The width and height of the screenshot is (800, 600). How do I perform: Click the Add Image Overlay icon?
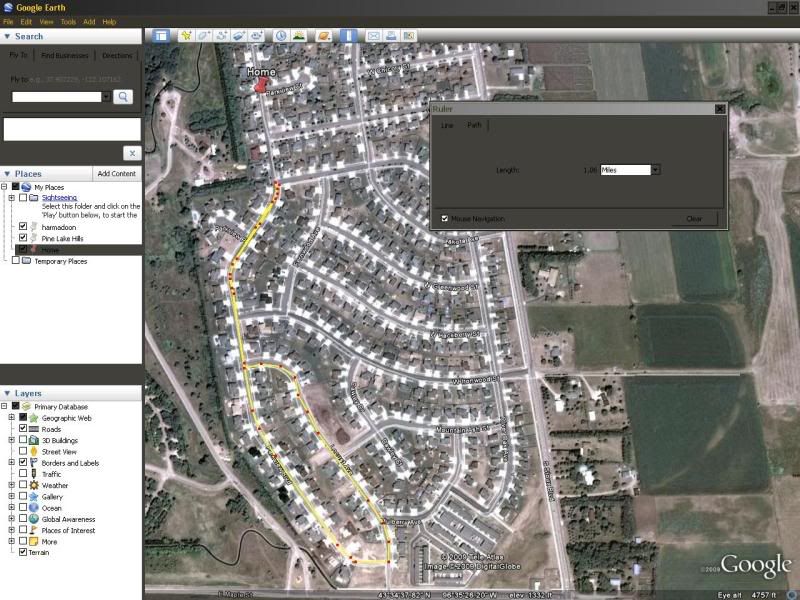[x=238, y=35]
